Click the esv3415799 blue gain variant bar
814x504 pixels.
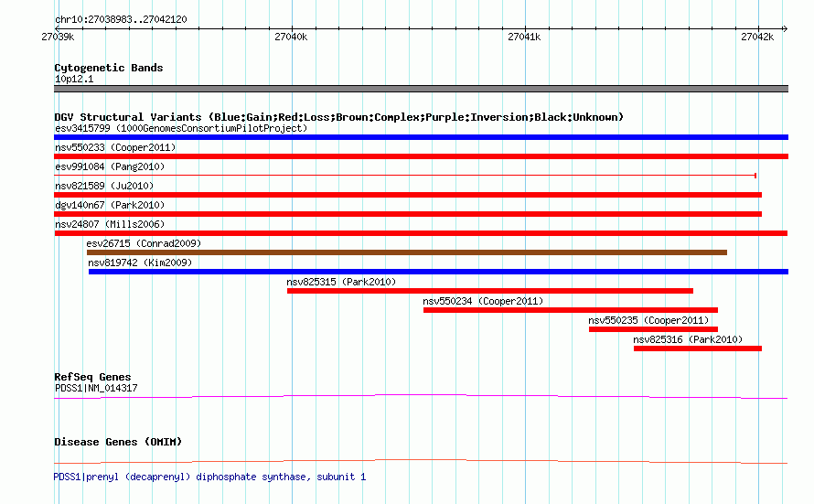tap(421, 137)
